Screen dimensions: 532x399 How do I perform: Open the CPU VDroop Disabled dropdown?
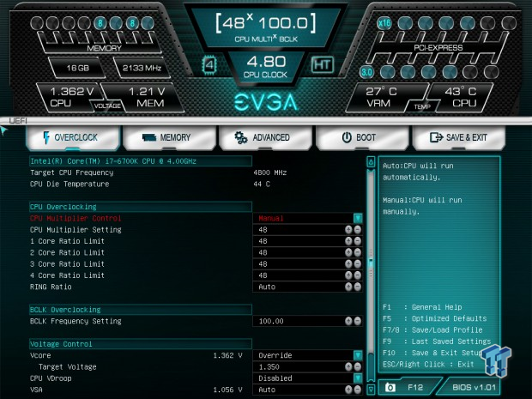click(358, 378)
